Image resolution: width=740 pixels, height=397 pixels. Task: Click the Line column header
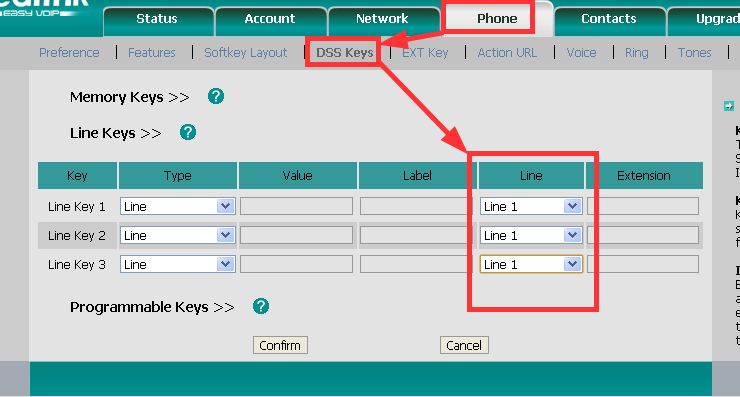(531, 176)
